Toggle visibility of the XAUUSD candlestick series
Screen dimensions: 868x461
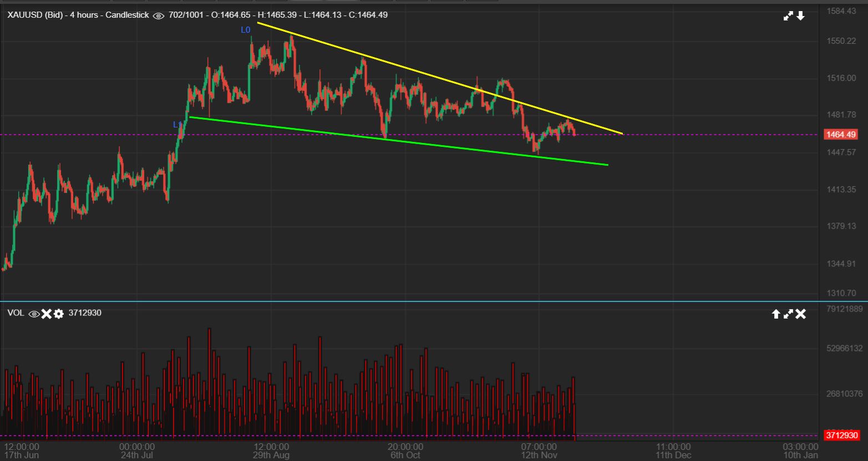158,16
